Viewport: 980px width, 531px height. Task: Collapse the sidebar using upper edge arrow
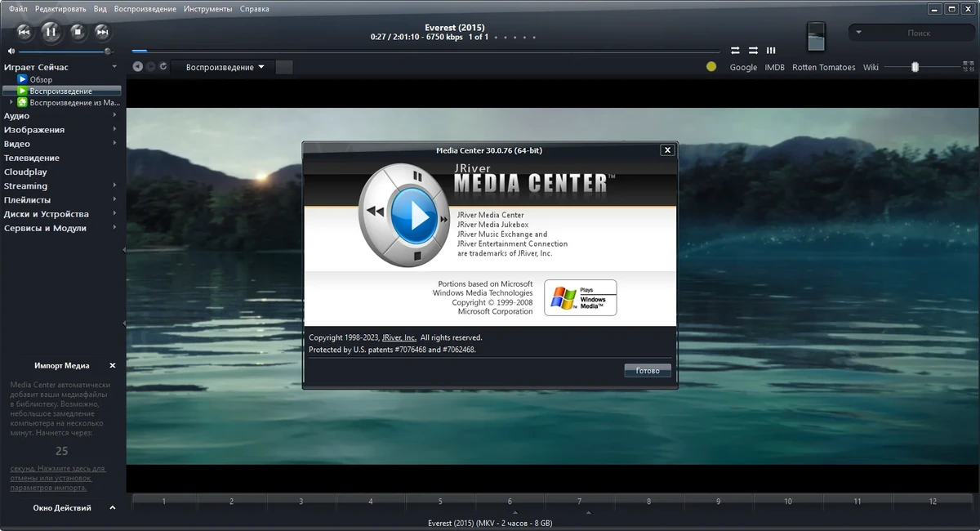pos(124,250)
